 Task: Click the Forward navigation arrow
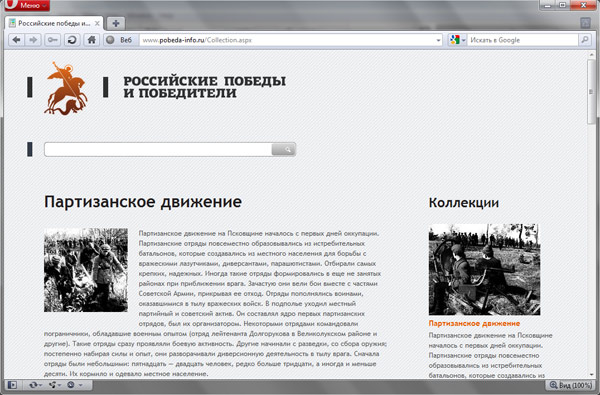click(33, 40)
